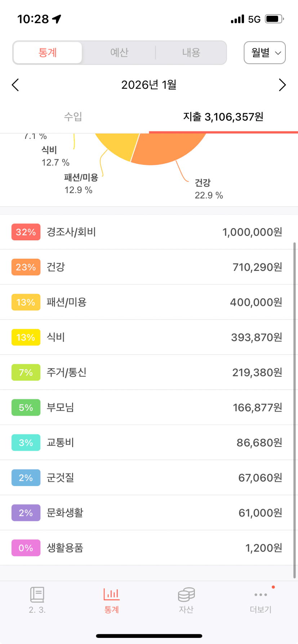This screenshot has width=298, height=644.
Task: Open the ledger book icon in bottom bar
Action: pyautogui.click(x=37, y=595)
